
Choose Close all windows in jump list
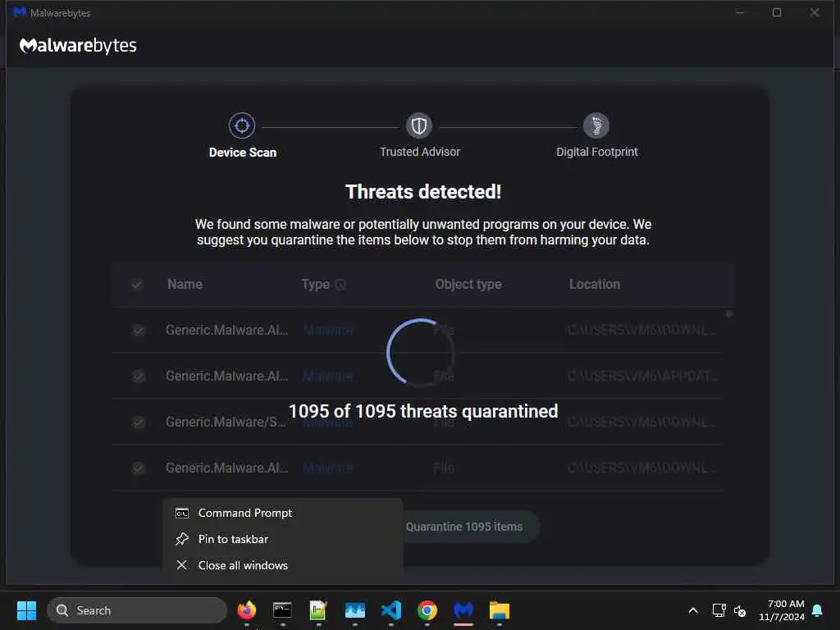[x=283, y=566]
